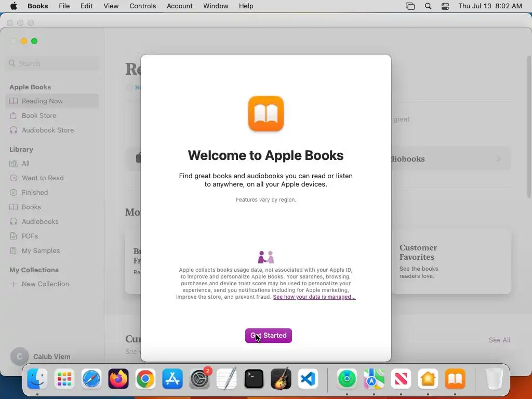Image resolution: width=532 pixels, height=399 pixels.
Task: Add a New Collection
Action: 52,284
